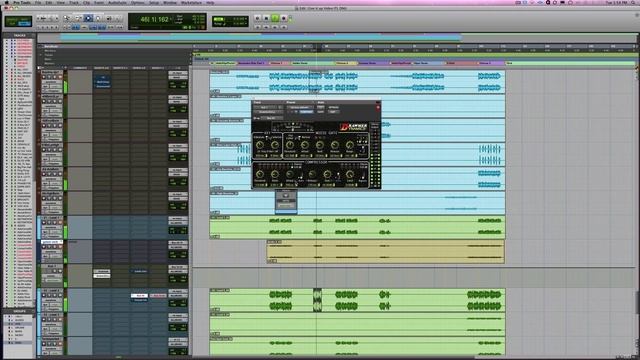The height and width of the screenshot is (360, 640).
Task: Toggle the highlighted Grid edit mode
Action: 25,24
